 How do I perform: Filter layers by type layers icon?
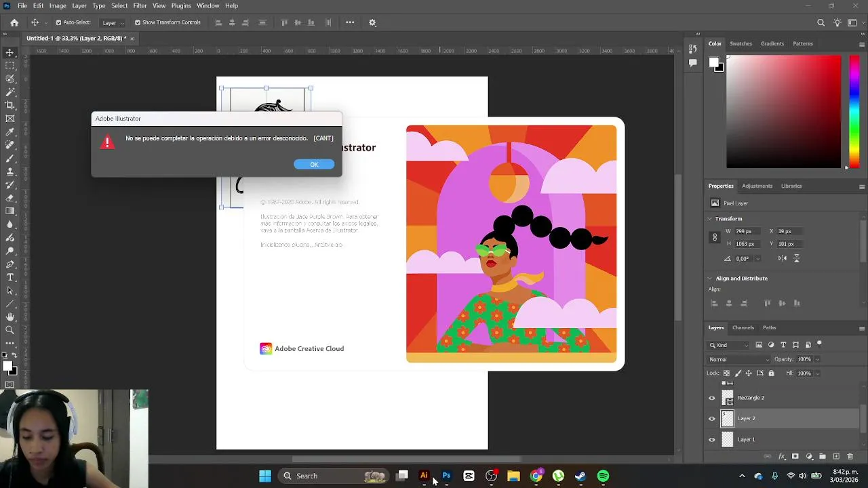click(783, 345)
